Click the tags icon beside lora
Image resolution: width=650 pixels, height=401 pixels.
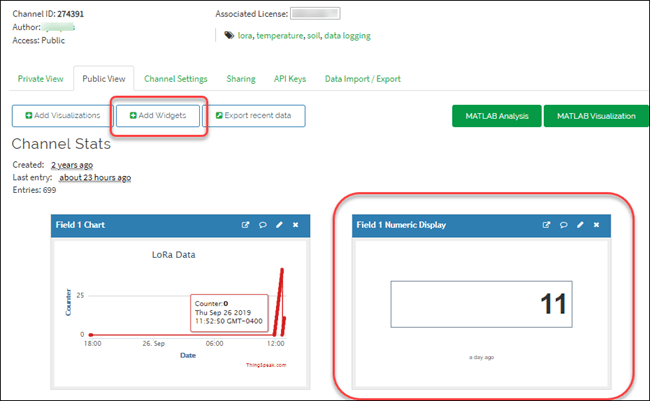(229, 35)
